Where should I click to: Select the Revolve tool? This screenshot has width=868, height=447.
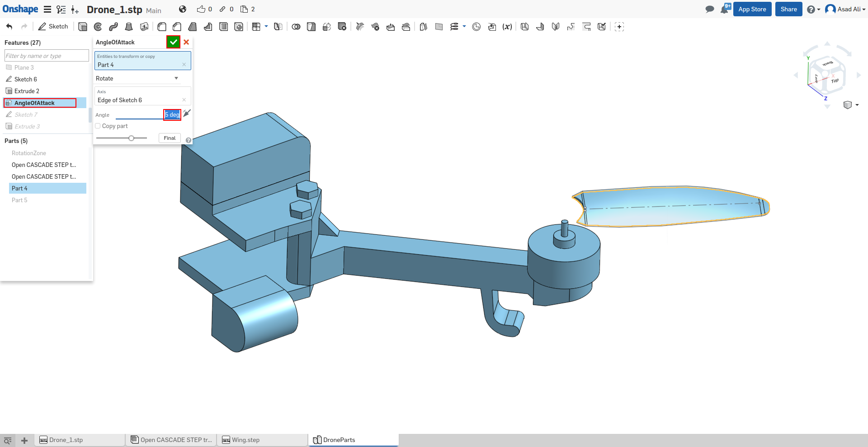click(x=98, y=27)
